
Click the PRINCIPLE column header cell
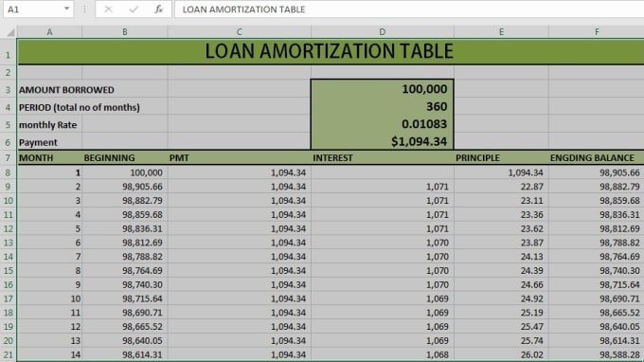pyautogui.click(x=501, y=158)
